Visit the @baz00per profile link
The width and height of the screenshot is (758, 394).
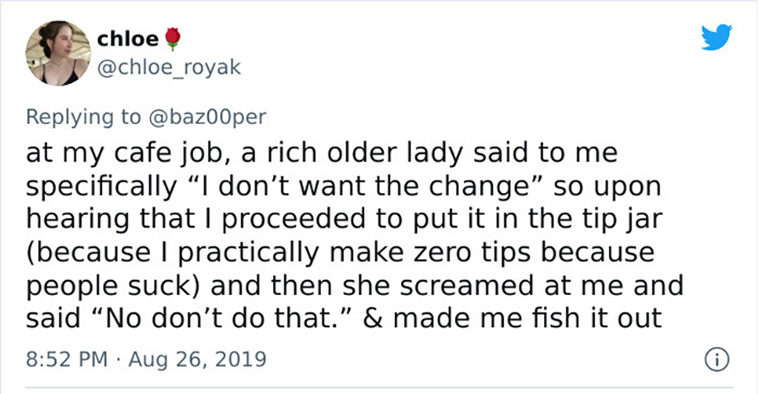(207, 117)
